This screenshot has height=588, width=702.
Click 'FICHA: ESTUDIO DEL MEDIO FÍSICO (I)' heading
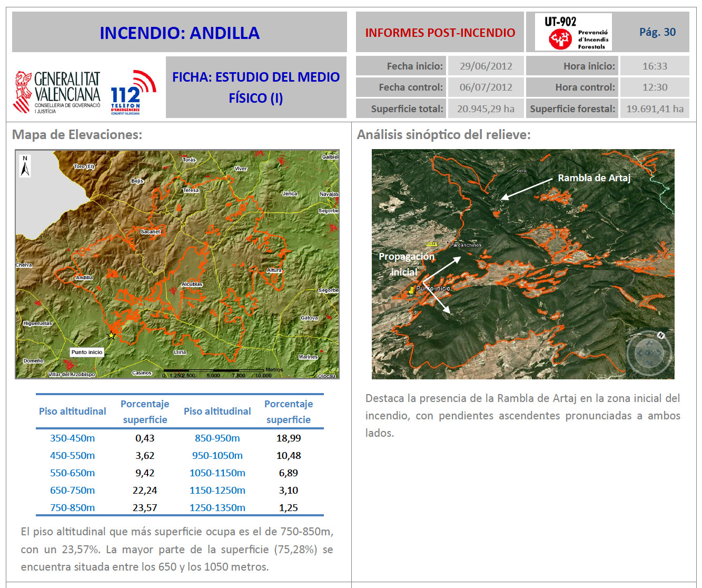(x=256, y=87)
